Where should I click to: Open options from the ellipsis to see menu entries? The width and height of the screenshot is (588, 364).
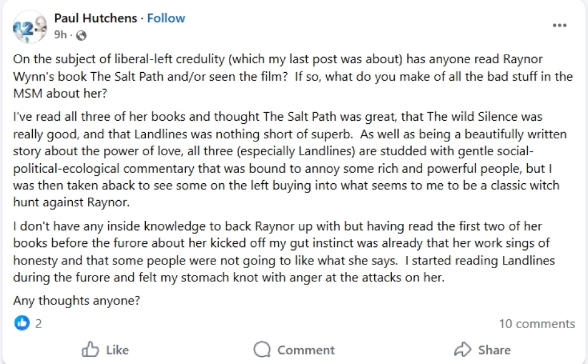pos(559,25)
